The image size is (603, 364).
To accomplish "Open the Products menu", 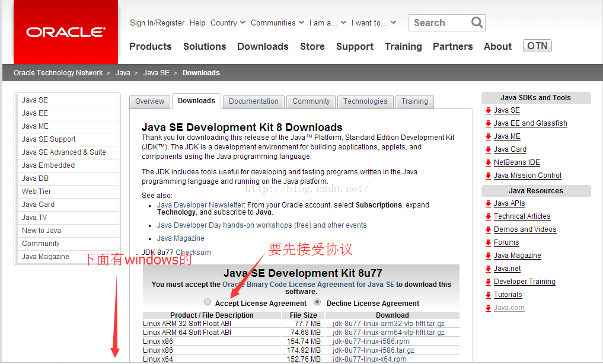I will click(151, 46).
